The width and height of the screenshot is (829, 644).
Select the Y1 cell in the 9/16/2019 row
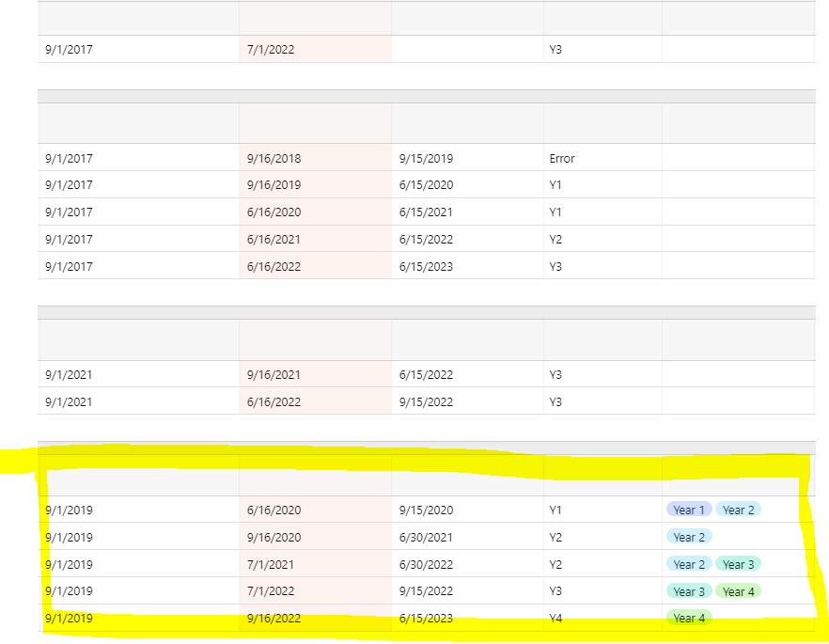point(602,184)
